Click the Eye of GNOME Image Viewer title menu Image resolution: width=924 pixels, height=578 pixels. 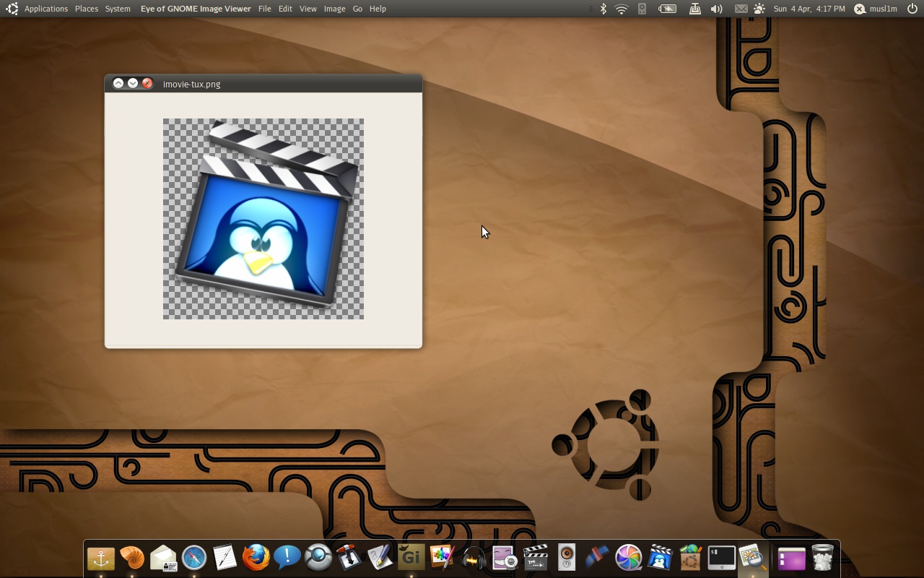[x=196, y=9]
